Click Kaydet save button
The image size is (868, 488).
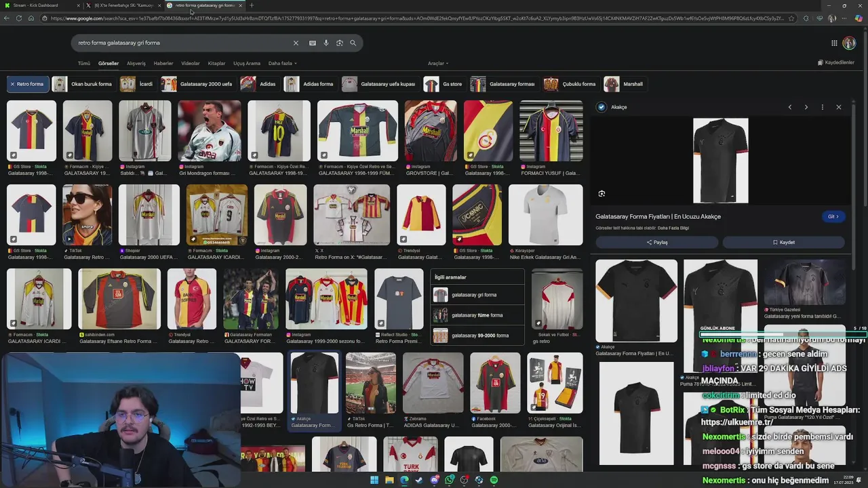[x=783, y=242]
